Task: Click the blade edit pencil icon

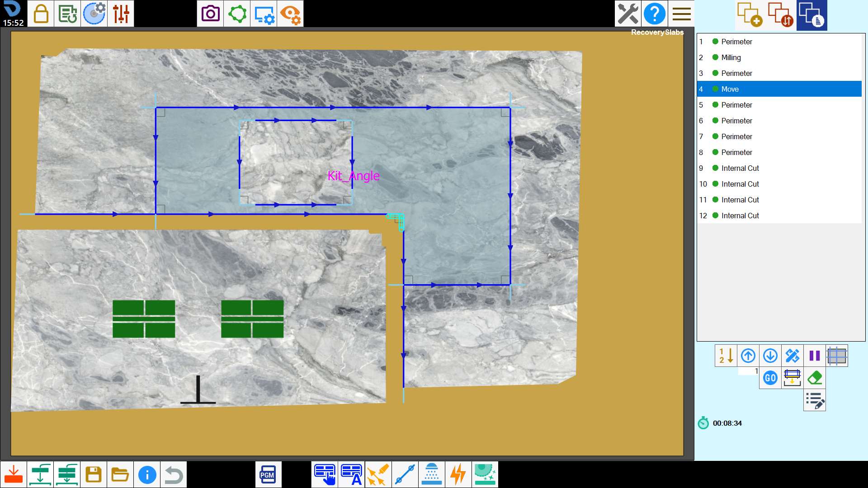Action: 793,356
